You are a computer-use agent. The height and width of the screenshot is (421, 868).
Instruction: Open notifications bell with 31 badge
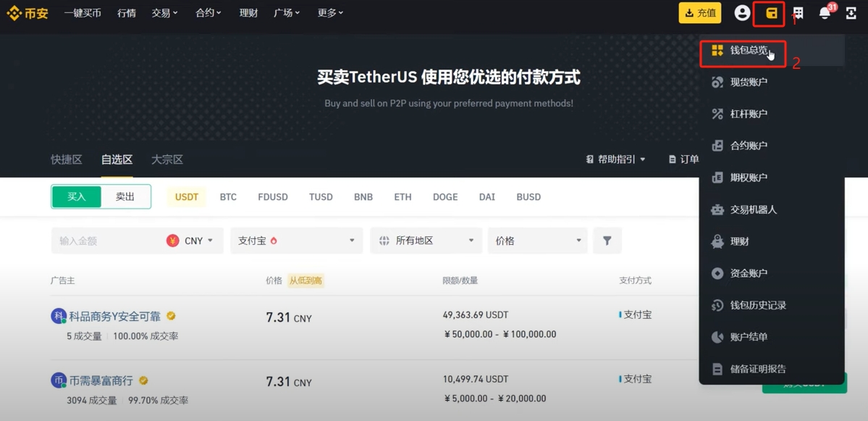pyautogui.click(x=825, y=13)
